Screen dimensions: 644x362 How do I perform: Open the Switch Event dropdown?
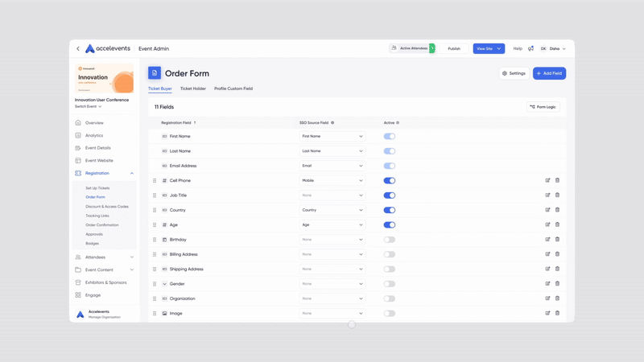(x=89, y=106)
